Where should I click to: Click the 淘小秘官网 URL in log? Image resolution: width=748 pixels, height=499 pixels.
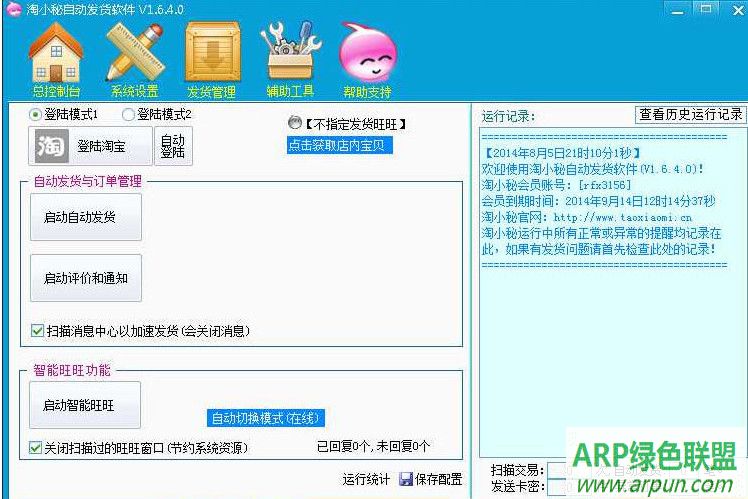623,218
